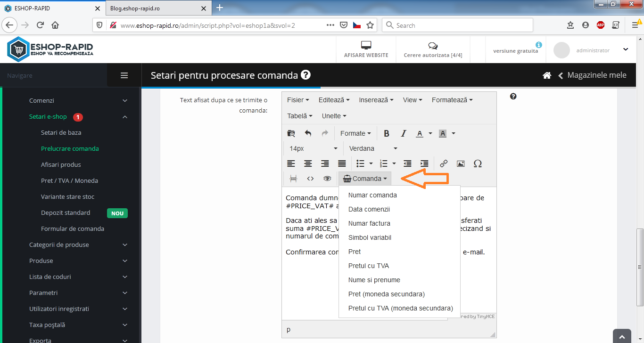
Task: Click the insert link icon
Action: point(444,163)
